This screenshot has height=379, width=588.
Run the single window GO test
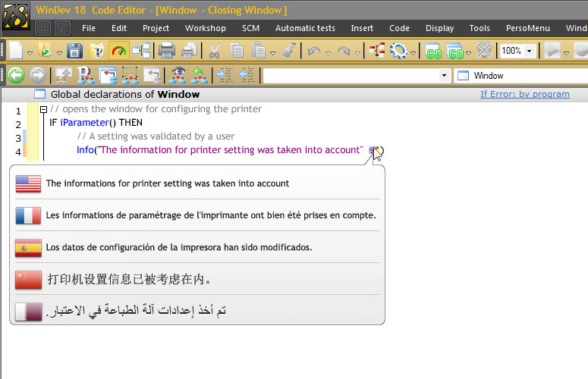coord(434,52)
